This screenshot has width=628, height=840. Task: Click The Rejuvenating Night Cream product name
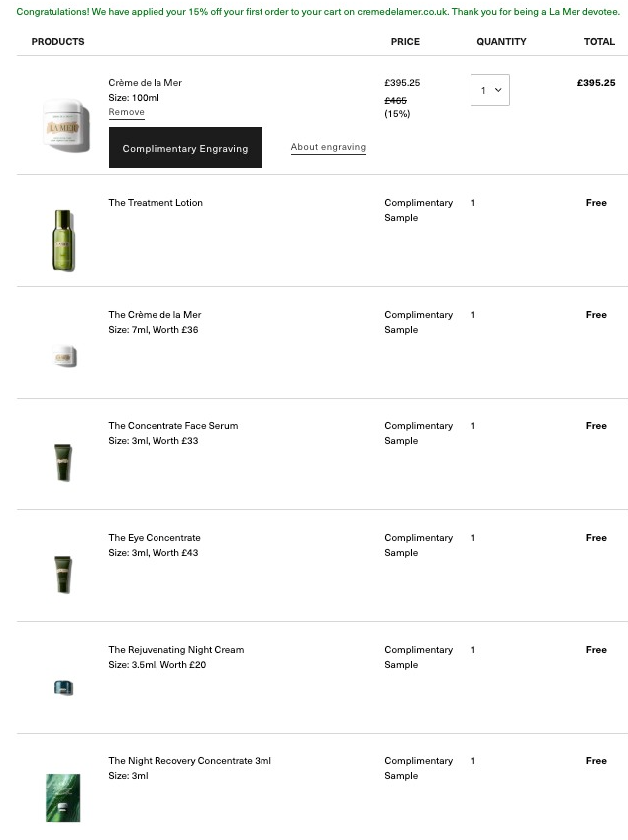click(x=175, y=650)
